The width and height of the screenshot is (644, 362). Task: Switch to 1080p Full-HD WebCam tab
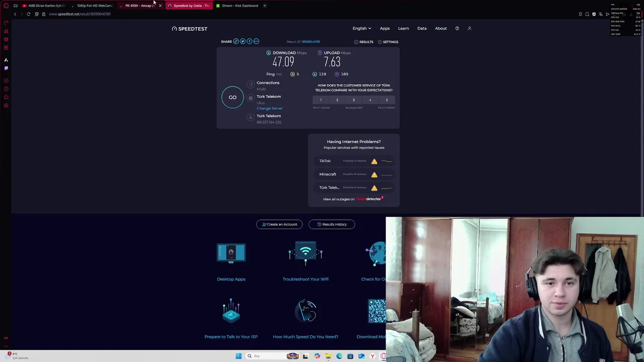[93, 6]
